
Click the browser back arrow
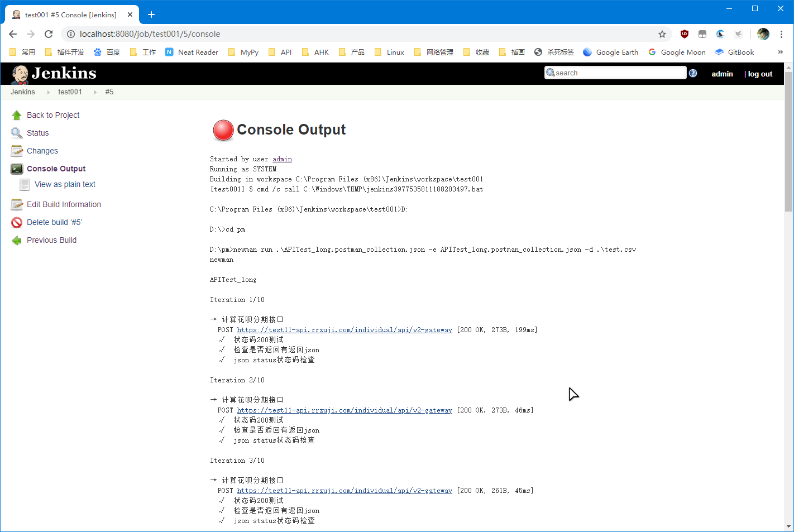[13, 34]
